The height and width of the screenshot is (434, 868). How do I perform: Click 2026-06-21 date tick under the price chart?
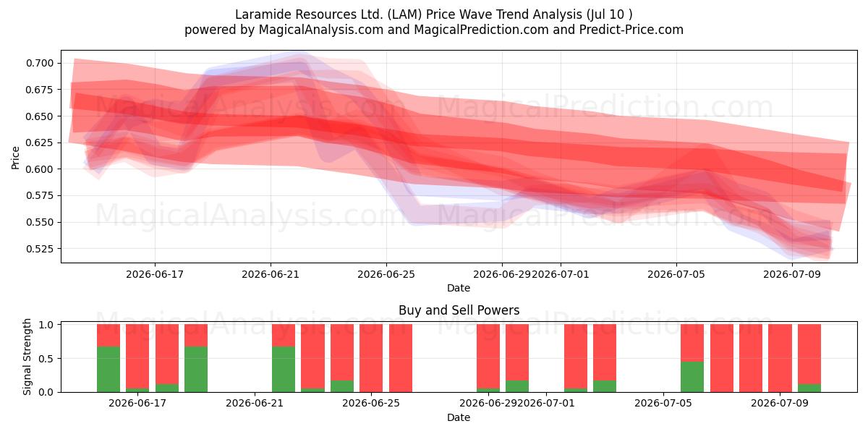[271, 274]
